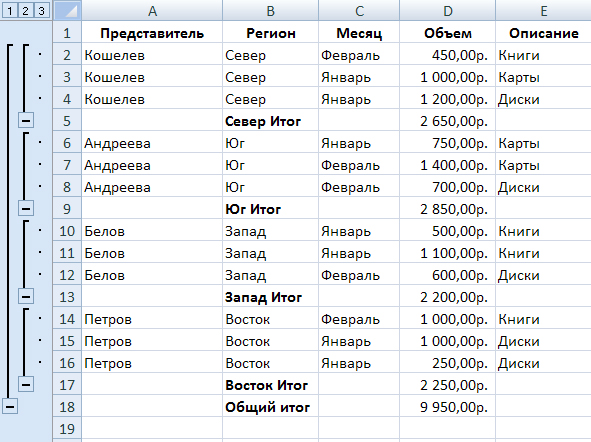Select the Общий итог total 9 950,00р. cell
This screenshot has width=591, height=442.
click(x=447, y=407)
